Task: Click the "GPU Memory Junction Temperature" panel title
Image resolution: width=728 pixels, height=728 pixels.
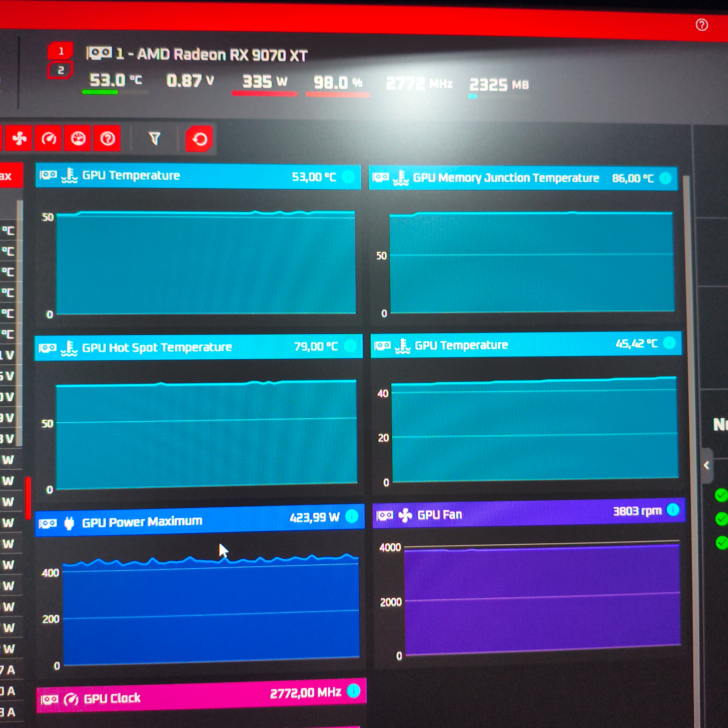Action: pyautogui.click(x=506, y=178)
